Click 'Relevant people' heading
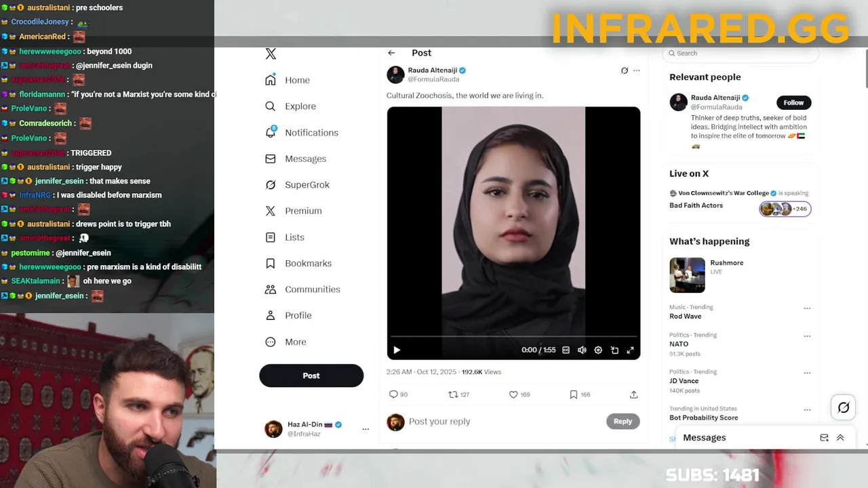This screenshot has width=868, height=488. point(705,77)
